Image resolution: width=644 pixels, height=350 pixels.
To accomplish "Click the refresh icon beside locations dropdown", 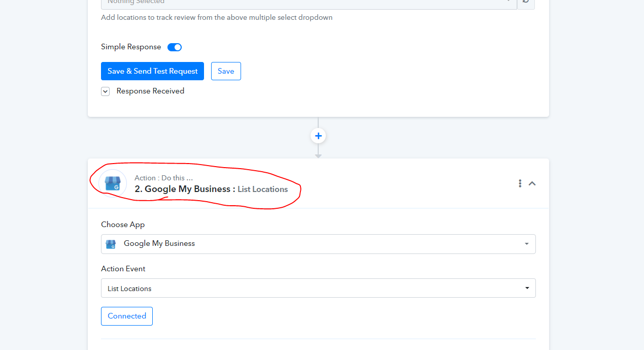I will coord(526,2).
